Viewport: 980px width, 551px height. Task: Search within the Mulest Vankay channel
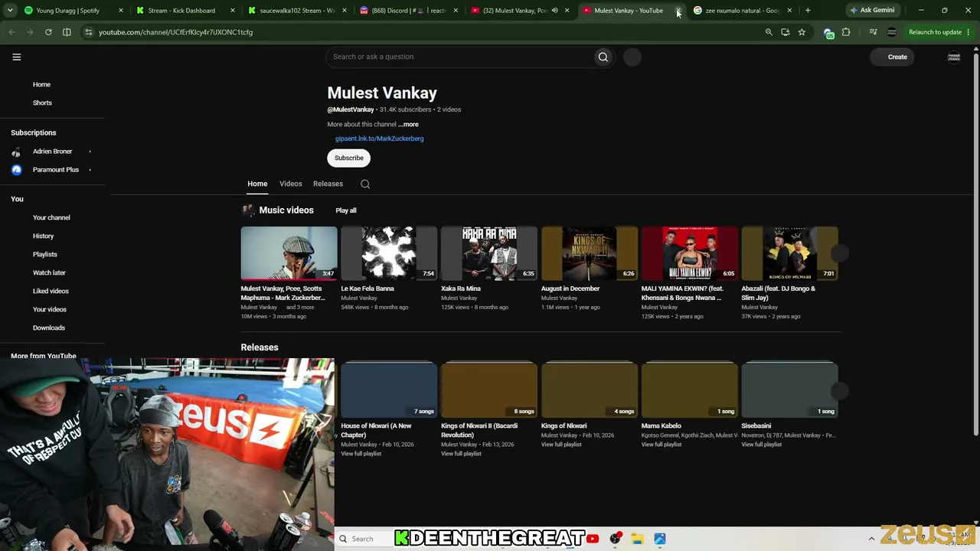(x=365, y=184)
